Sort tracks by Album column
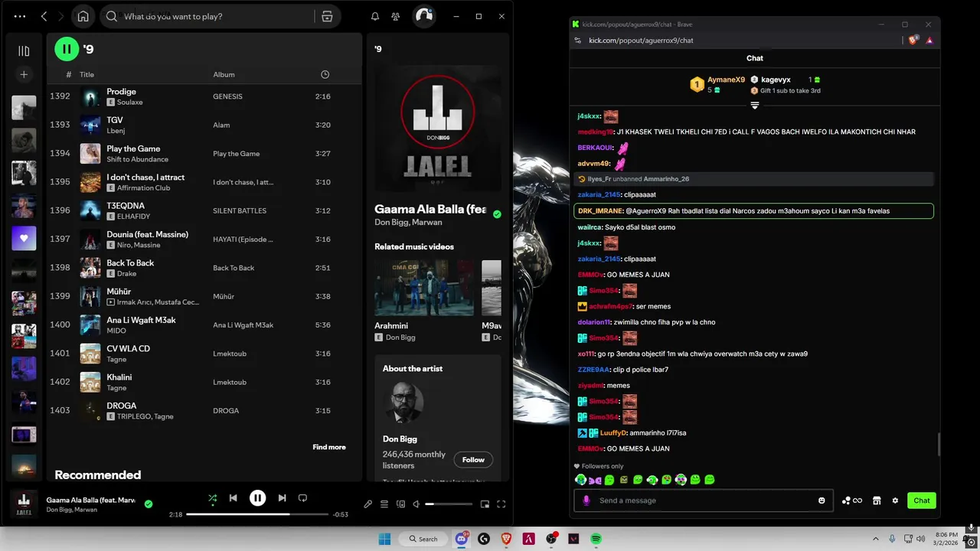 pos(224,74)
